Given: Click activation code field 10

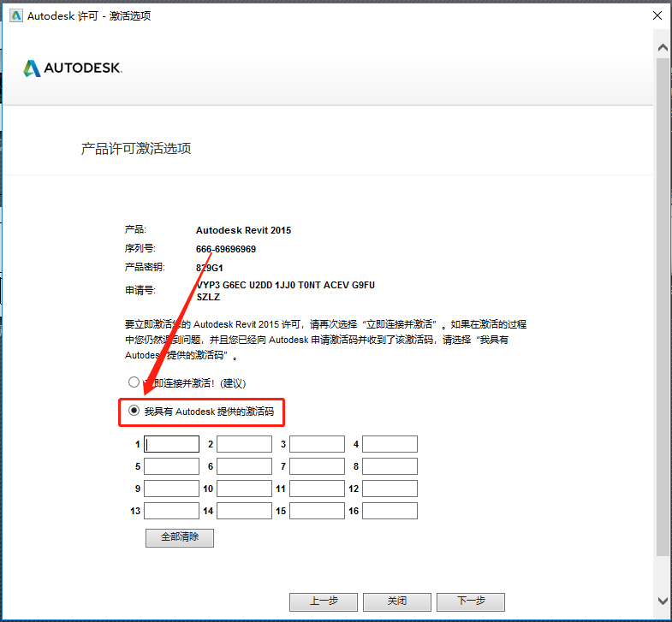Looking at the screenshot, I should click(x=244, y=489).
